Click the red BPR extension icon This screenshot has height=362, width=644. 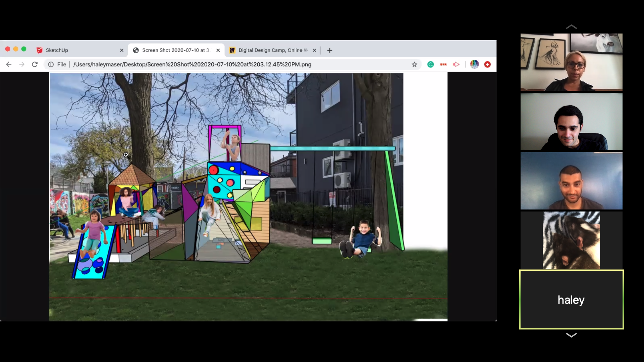click(x=443, y=64)
